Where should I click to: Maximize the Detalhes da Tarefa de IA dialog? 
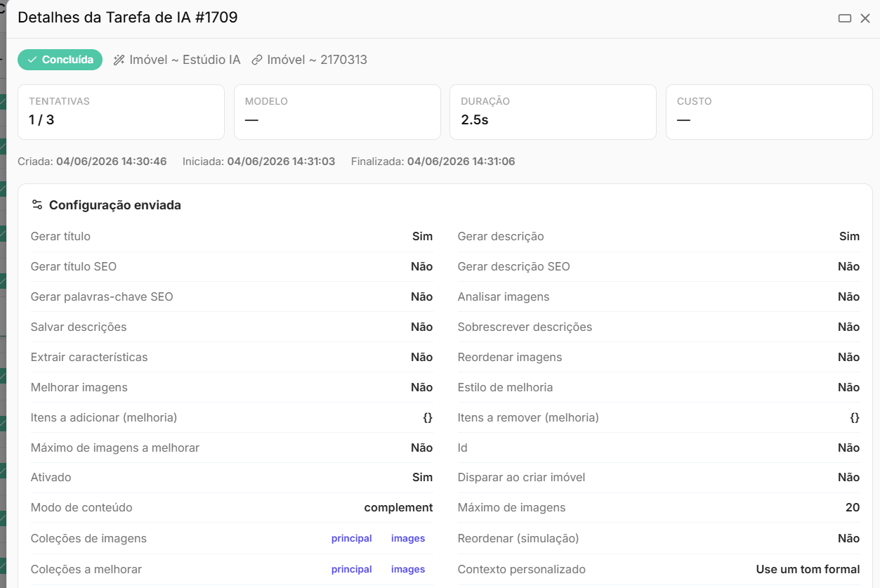845,18
